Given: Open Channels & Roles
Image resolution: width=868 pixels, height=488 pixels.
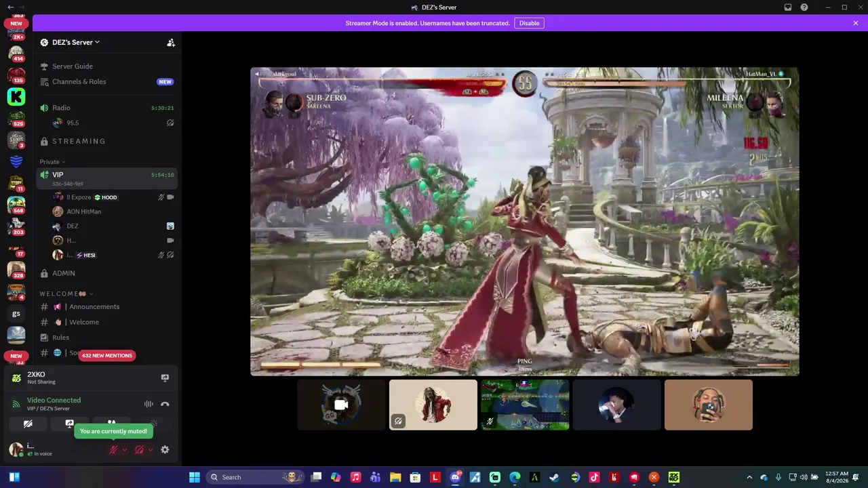Looking at the screenshot, I should pos(107,81).
